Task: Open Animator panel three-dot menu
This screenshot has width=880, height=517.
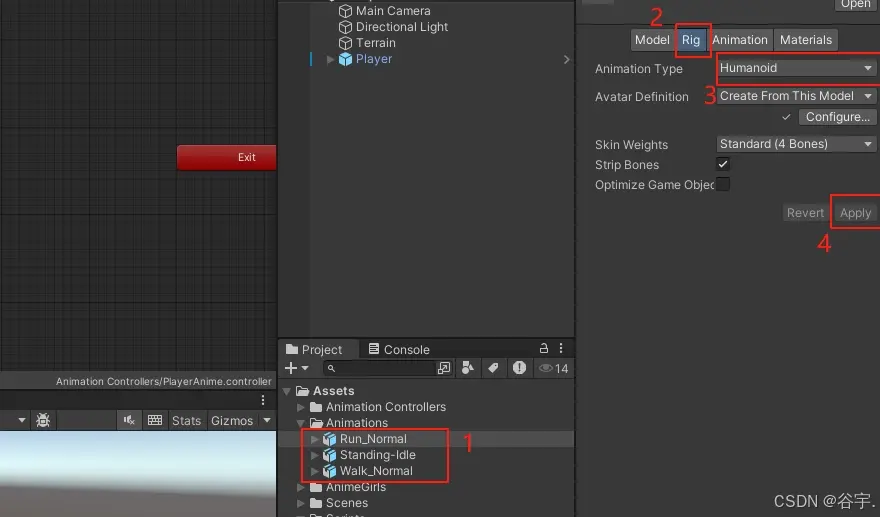Action: (x=263, y=400)
